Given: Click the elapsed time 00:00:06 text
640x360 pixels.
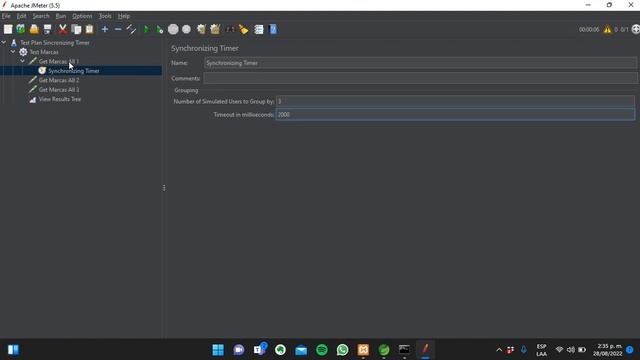Looking at the screenshot, I should coord(589,29).
